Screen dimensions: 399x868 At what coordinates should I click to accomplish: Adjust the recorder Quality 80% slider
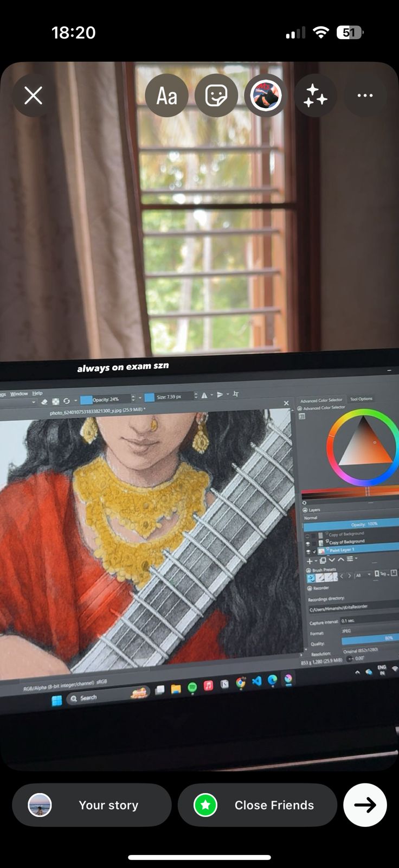369,640
